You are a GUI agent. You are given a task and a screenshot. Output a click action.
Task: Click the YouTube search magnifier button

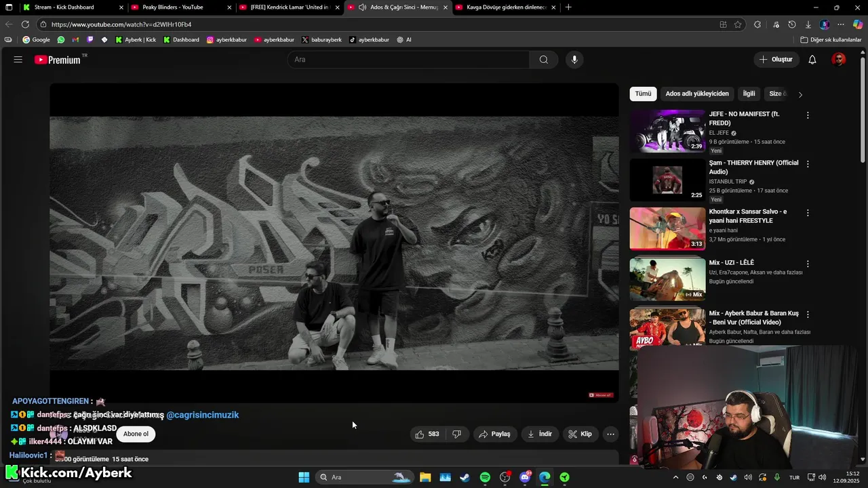(544, 60)
